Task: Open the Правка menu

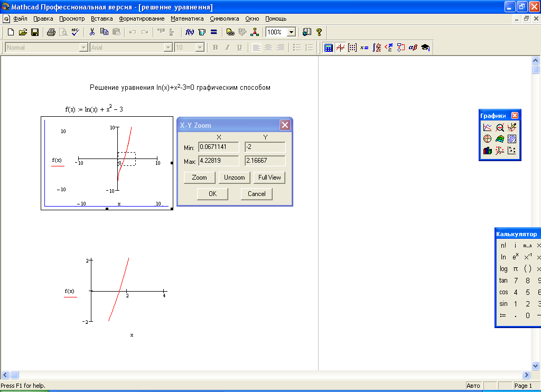Action: [43, 18]
